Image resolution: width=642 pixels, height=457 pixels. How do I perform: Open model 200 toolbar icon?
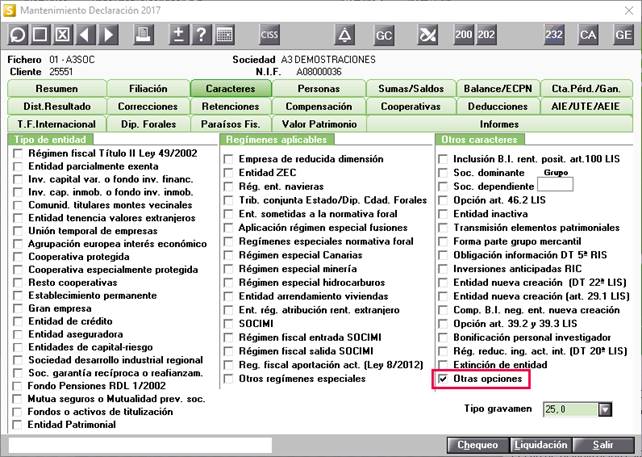click(463, 35)
